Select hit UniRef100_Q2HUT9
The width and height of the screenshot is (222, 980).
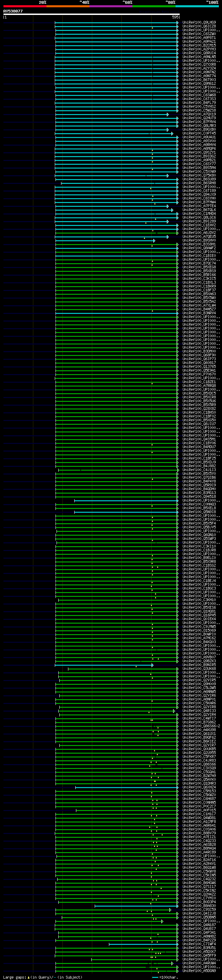click(x=199, y=118)
